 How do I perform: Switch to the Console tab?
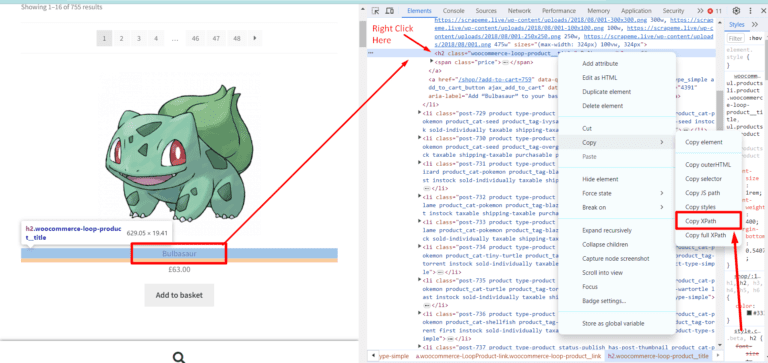coord(454,11)
